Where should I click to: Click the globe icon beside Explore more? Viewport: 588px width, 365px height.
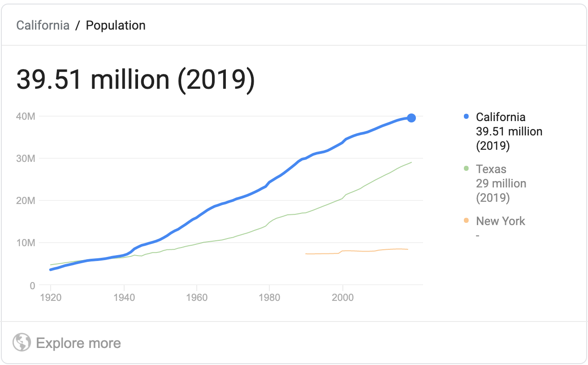[22, 343]
